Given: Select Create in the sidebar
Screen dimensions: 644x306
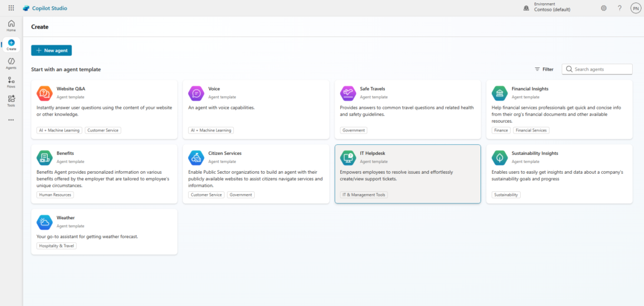Looking at the screenshot, I should point(11,45).
